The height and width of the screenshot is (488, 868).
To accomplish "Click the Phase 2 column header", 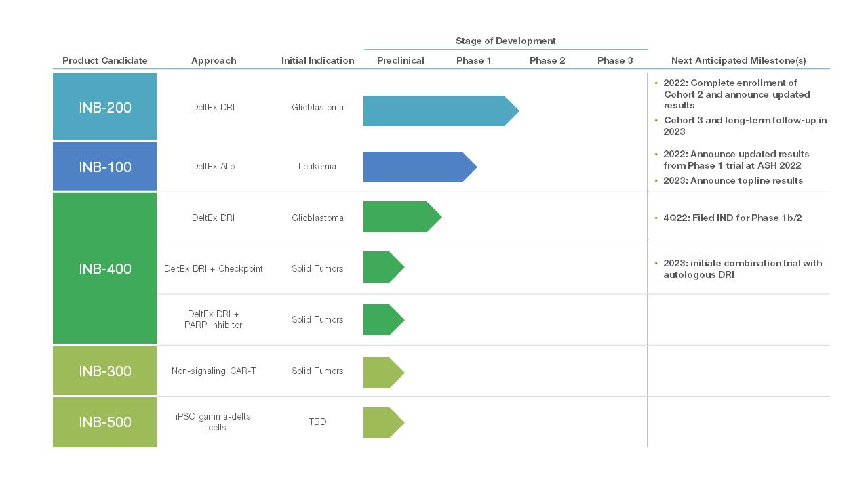I will 547,60.
